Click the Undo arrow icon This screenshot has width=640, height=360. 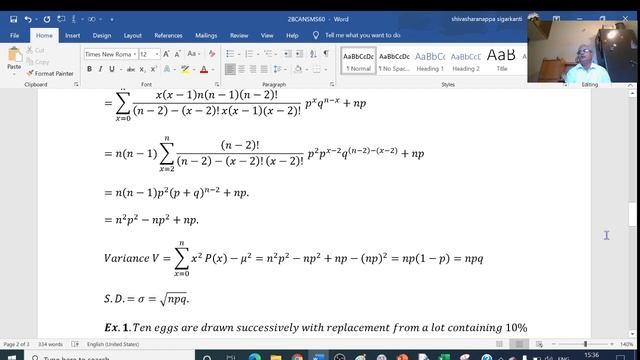(28, 19)
